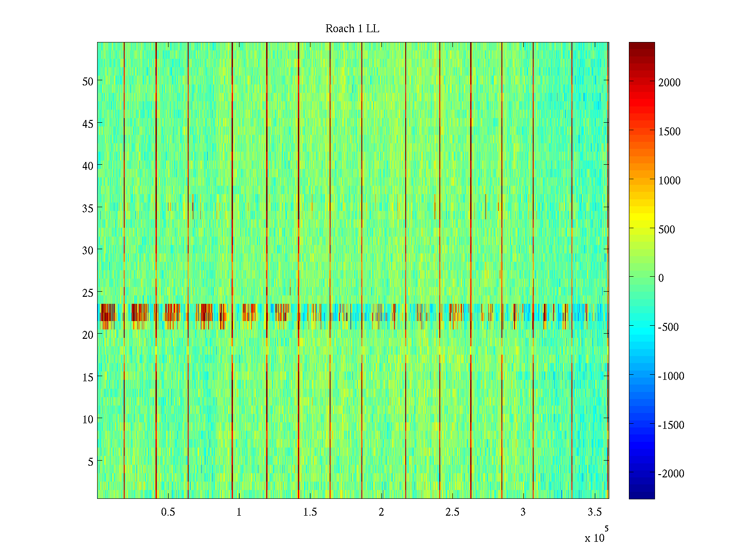
Task: Select the y-axis tick label 50
Action: pyautogui.click(x=87, y=81)
